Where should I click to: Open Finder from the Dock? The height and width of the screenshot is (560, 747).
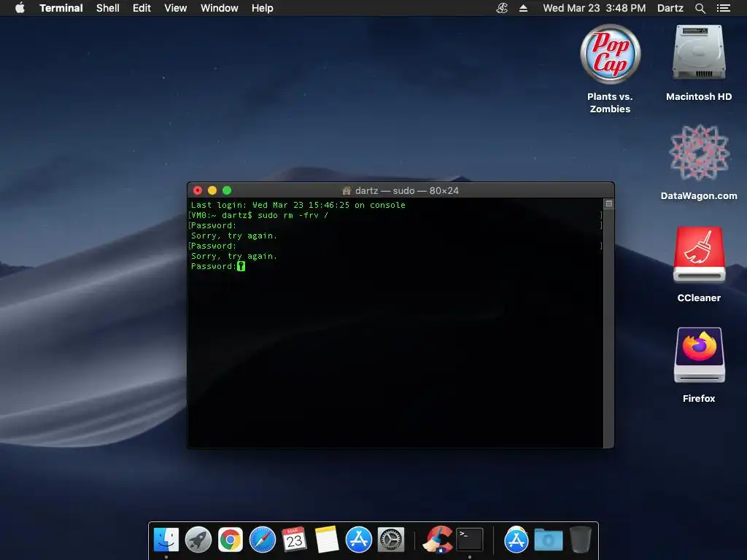click(x=166, y=540)
